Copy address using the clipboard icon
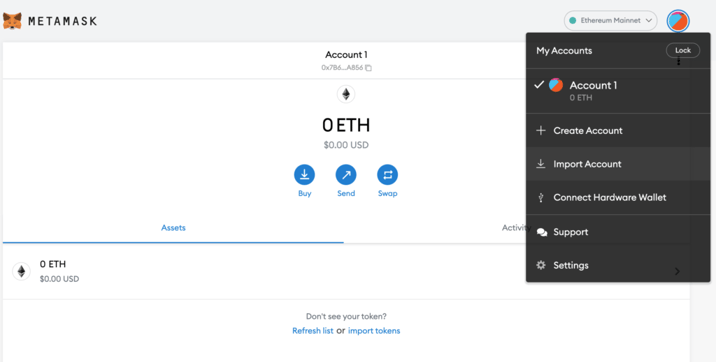Image resolution: width=716 pixels, height=362 pixels. coord(369,68)
